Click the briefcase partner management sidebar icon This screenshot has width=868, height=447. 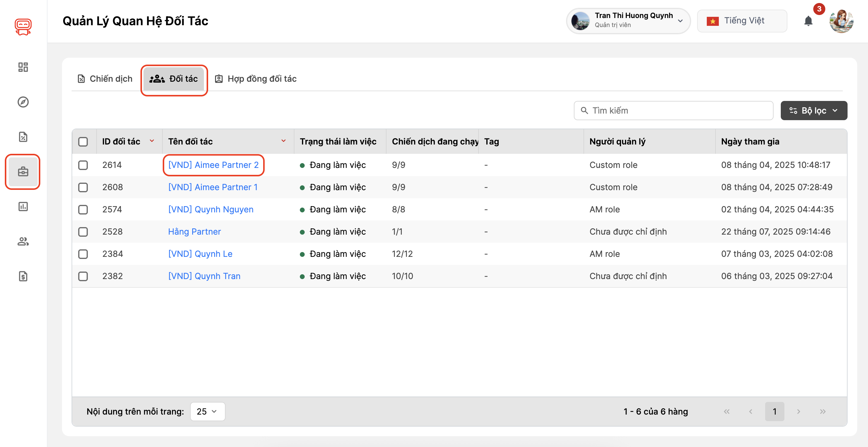(23, 172)
